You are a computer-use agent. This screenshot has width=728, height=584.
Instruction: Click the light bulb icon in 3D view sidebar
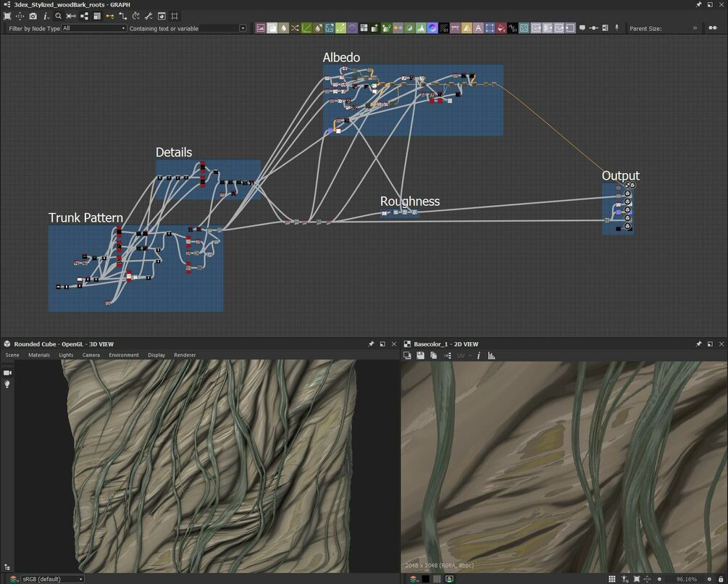(7, 384)
